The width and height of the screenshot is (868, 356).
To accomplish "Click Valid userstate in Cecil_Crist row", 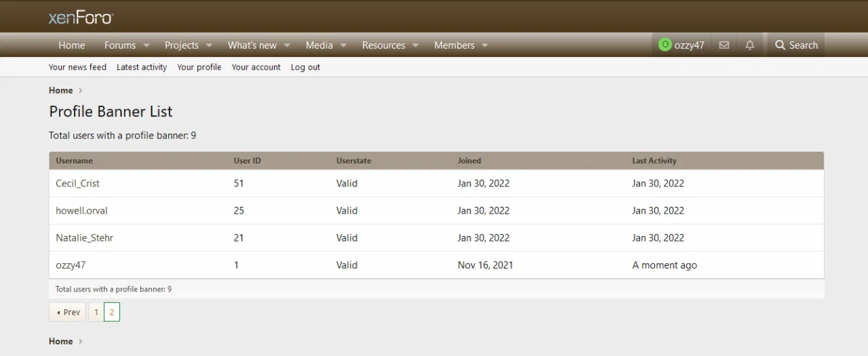I will tap(347, 183).
